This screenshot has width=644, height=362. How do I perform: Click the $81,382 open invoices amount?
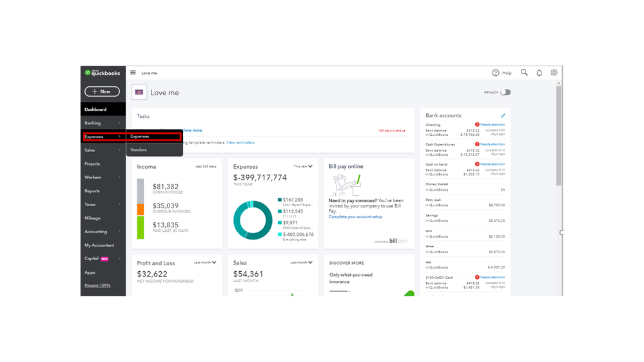[166, 186]
